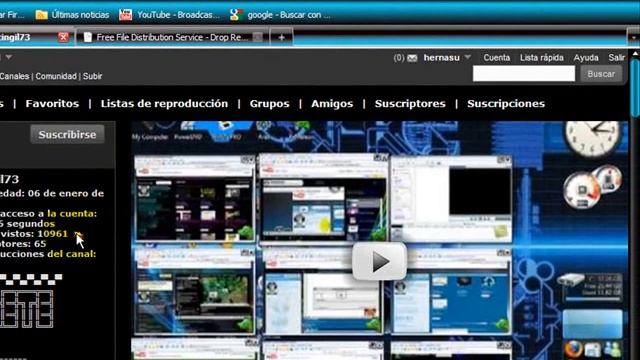
Task: Open the Comunidad link
Action: [x=56, y=76]
